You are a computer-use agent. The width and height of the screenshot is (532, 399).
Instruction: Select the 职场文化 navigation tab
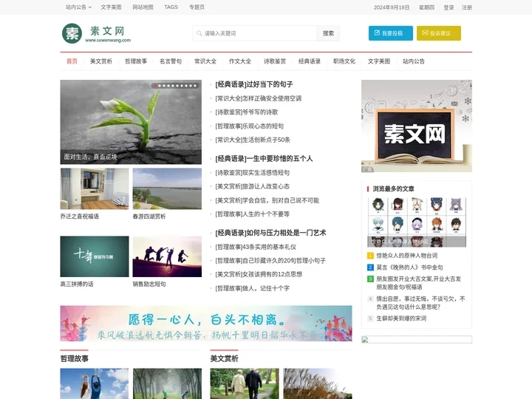pyautogui.click(x=344, y=61)
